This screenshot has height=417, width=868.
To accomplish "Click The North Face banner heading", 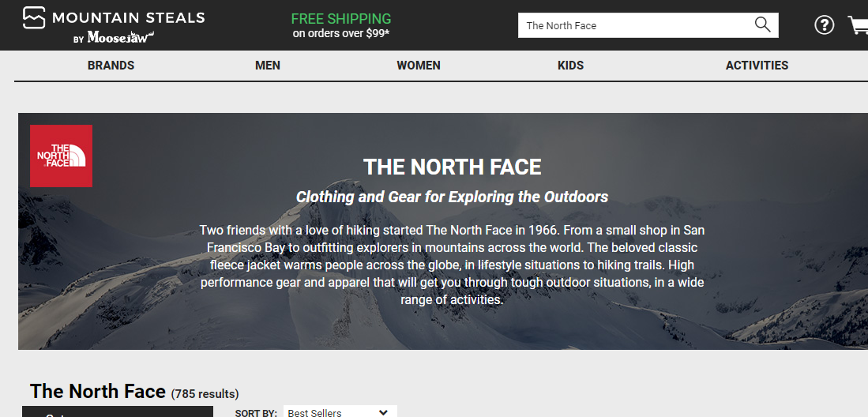I will [x=452, y=167].
